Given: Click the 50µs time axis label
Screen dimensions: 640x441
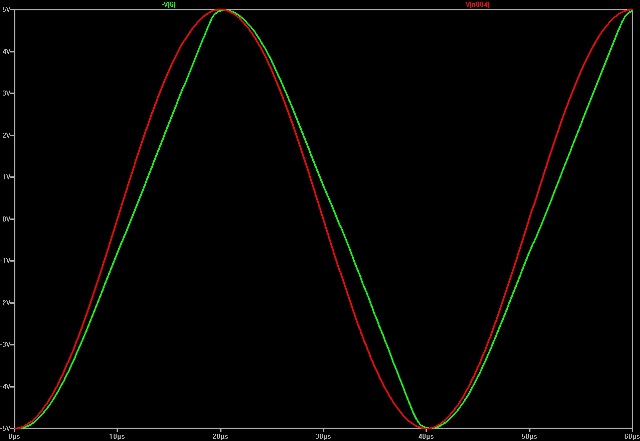Looking at the screenshot, I should 530,436.
